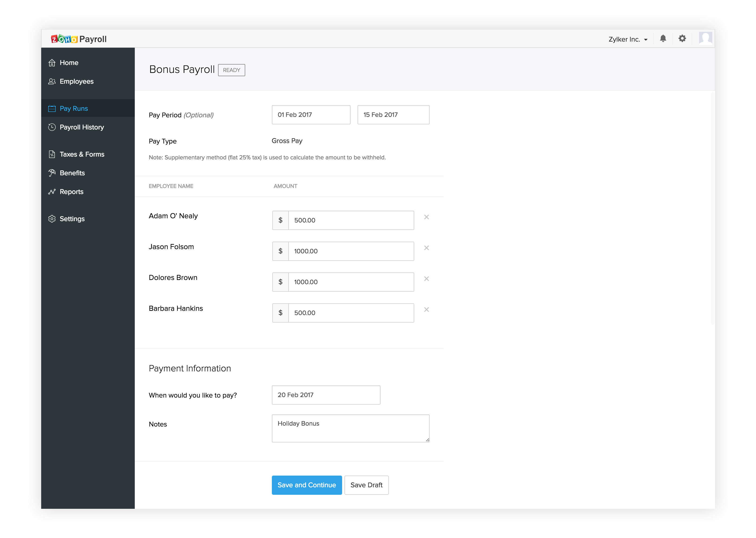Open Taxes & Forms page
Viewport: 756px width, 538px height.
(82, 154)
